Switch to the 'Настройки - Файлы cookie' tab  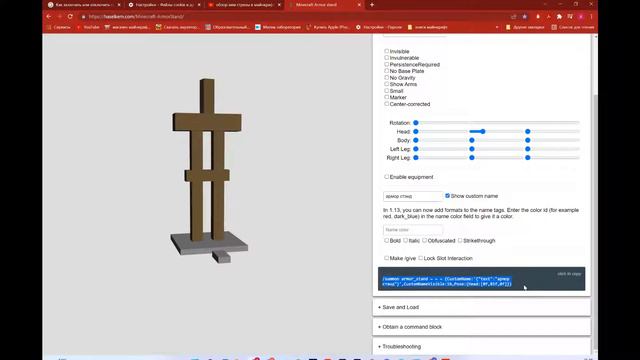(x=164, y=5)
